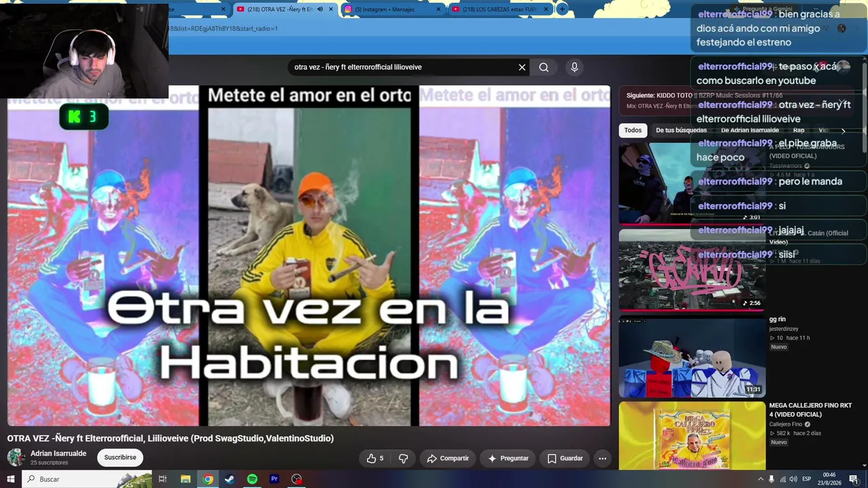Select the Rap filter chip
868x488 pixels.
pyautogui.click(x=799, y=130)
